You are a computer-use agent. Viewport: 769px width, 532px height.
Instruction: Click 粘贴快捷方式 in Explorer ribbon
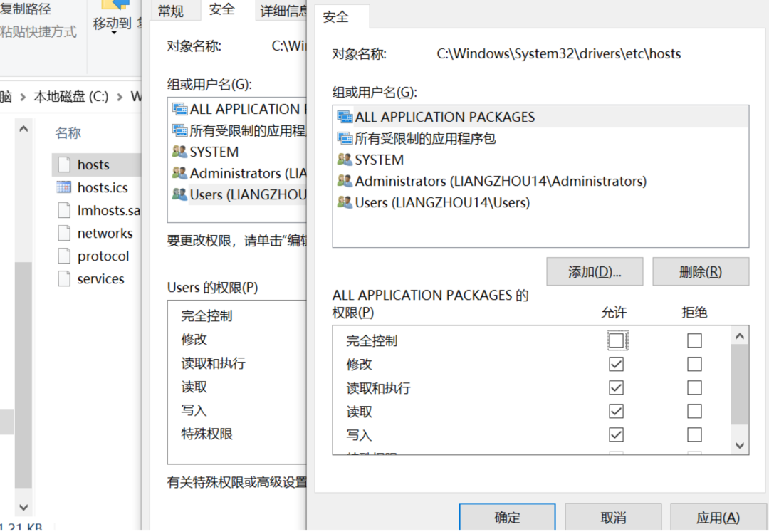point(38,32)
